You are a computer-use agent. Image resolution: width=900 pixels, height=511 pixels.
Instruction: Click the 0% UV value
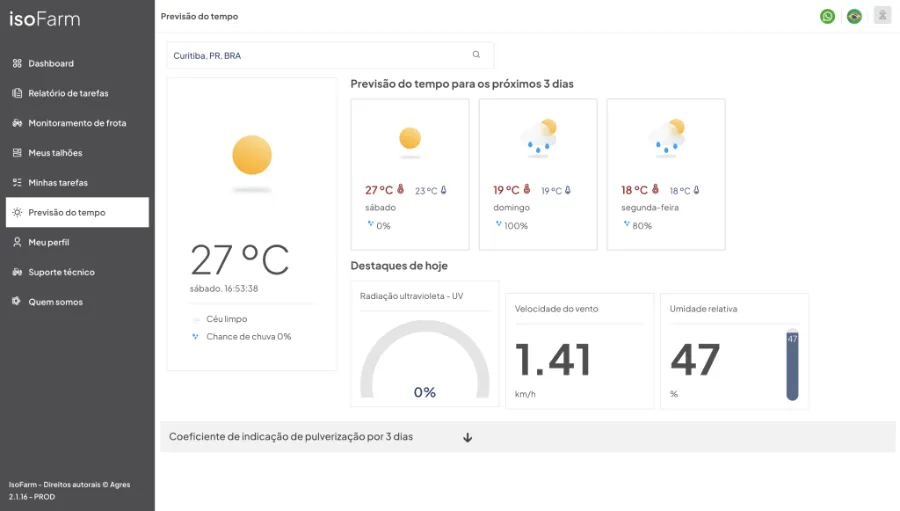(x=425, y=392)
